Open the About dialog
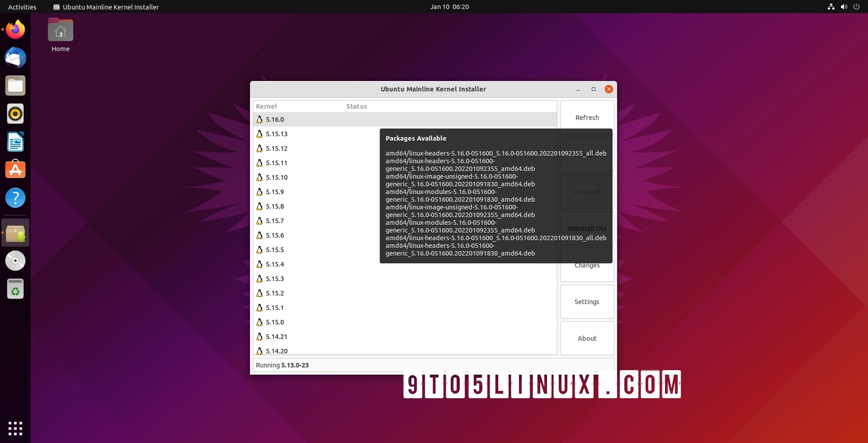Screen dimensions: 868x443 [587, 338]
